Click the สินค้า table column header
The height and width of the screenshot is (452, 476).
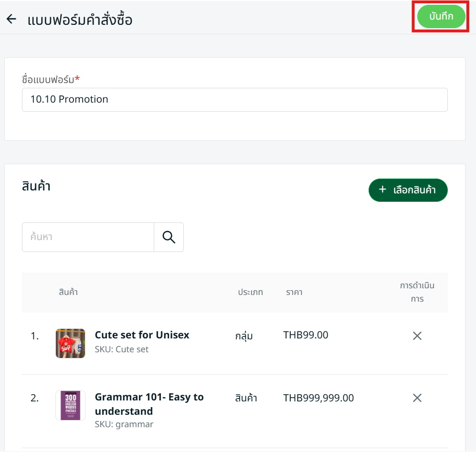click(x=68, y=293)
